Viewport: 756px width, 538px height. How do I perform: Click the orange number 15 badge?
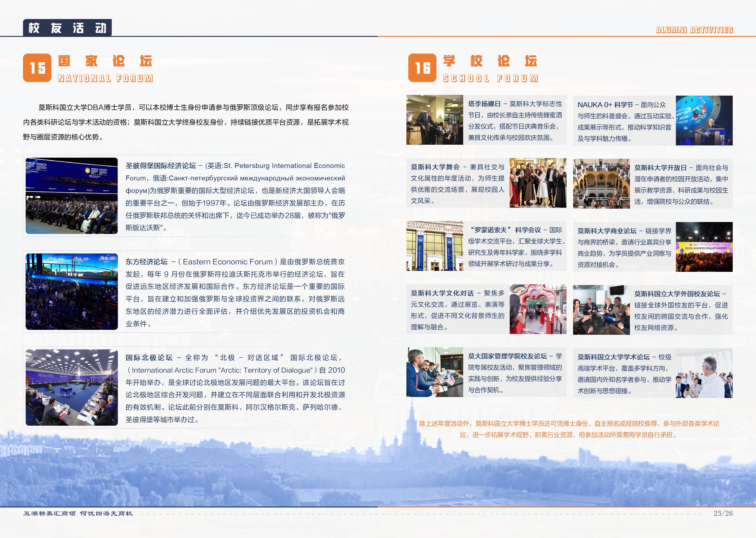point(37,68)
